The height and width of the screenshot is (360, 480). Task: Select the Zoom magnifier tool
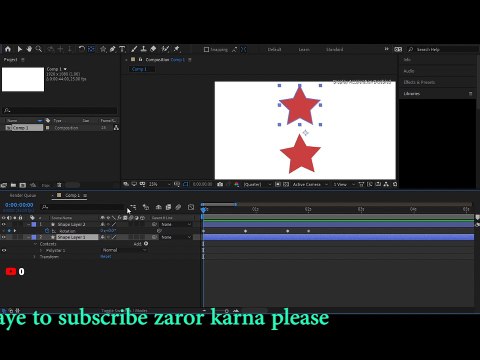tap(39, 49)
